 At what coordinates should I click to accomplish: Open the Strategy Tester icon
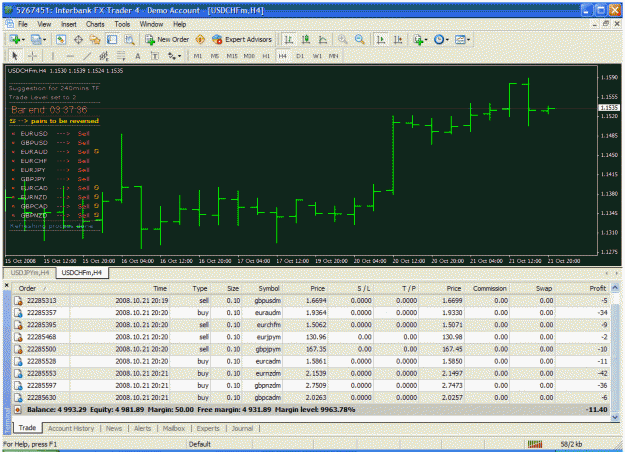tap(129, 39)
